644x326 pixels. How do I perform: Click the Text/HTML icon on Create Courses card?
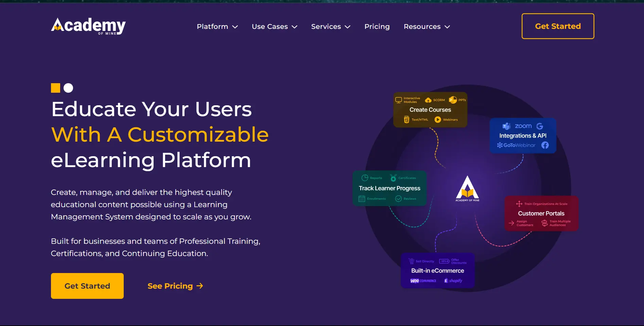tap(406, 120)
